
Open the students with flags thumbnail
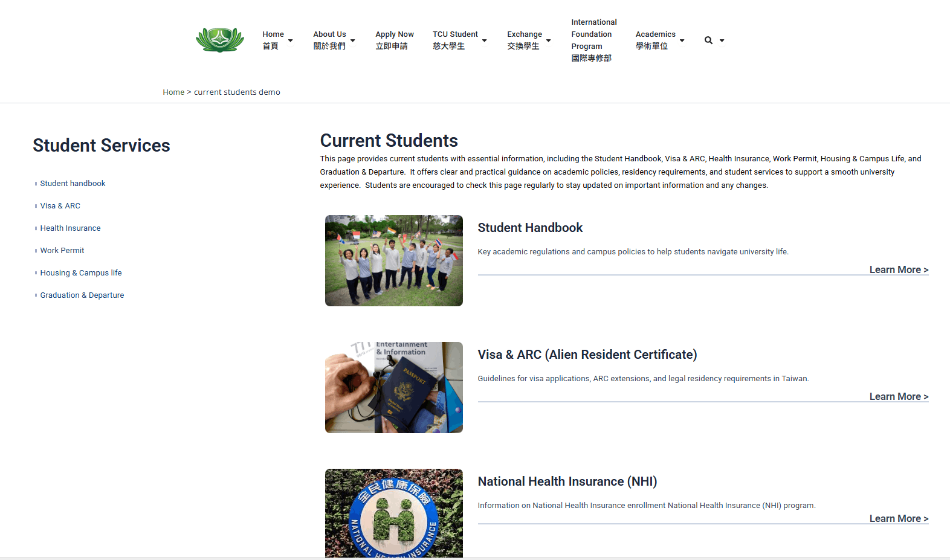[x=394, y=260]
